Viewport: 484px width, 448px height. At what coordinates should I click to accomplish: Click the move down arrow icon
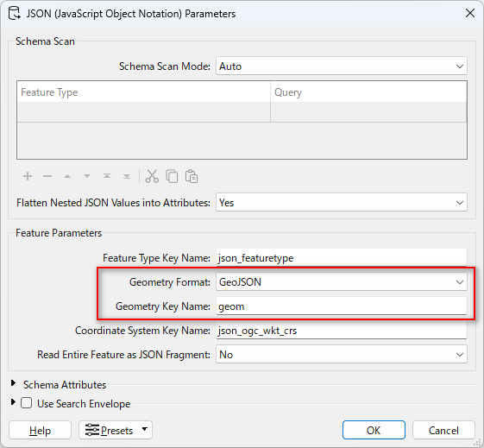[87, 176]
